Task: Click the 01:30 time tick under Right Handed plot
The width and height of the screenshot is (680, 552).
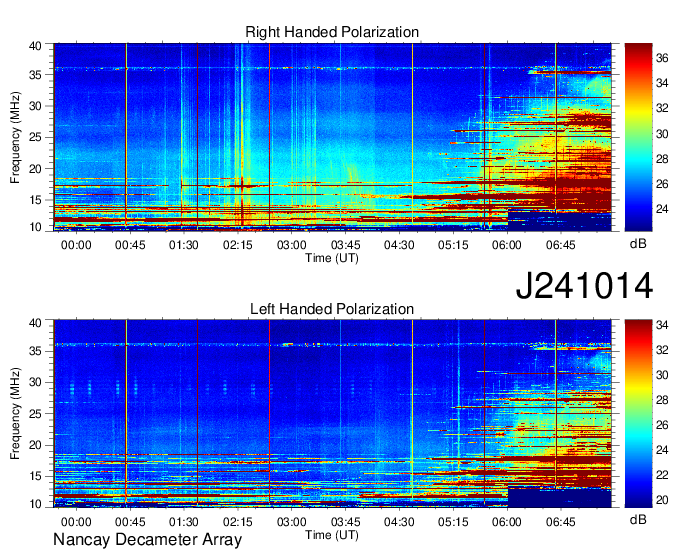Action: tap(184, 245)
